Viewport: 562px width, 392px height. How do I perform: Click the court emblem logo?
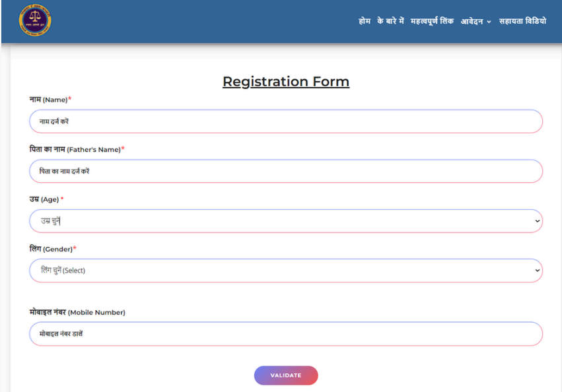[x=35, y=20]
